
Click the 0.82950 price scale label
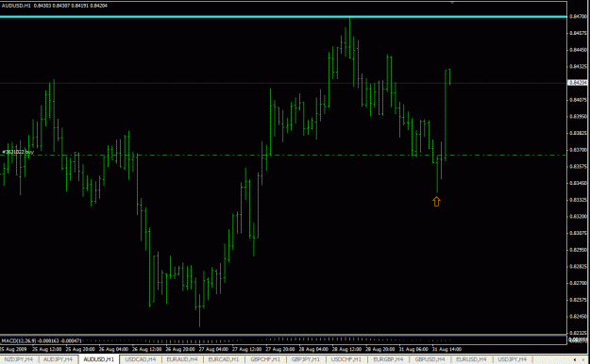pos(578,249)
